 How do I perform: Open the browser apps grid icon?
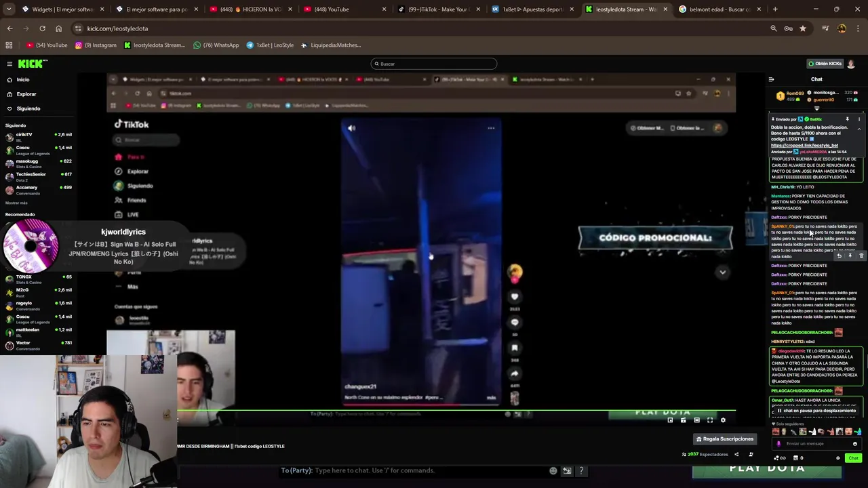[9, 45]
